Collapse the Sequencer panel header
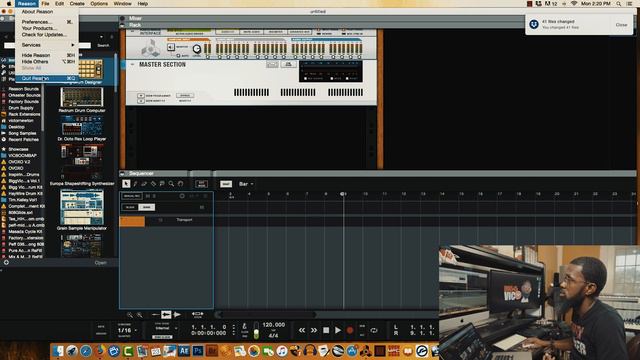This screenshot has width=640, height=360. click(x=122, y=173)
